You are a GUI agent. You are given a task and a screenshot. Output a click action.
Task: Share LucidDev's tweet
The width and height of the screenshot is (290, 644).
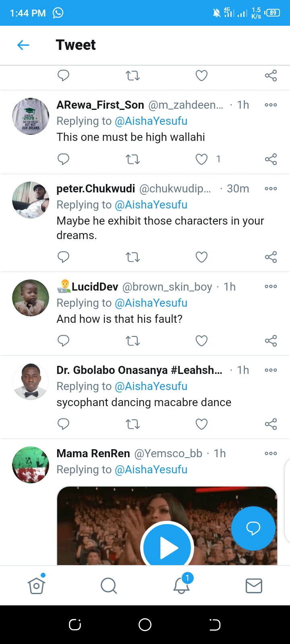tap(271, 341)
